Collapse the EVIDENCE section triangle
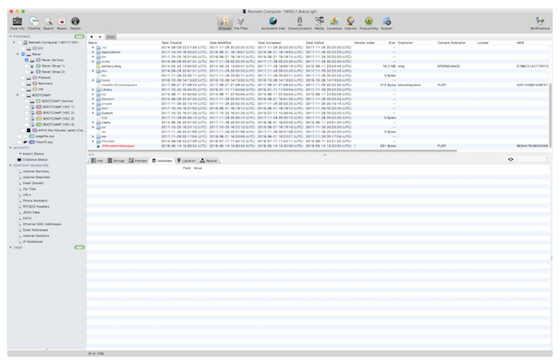 pyautogui.click(x=10, y=36)
